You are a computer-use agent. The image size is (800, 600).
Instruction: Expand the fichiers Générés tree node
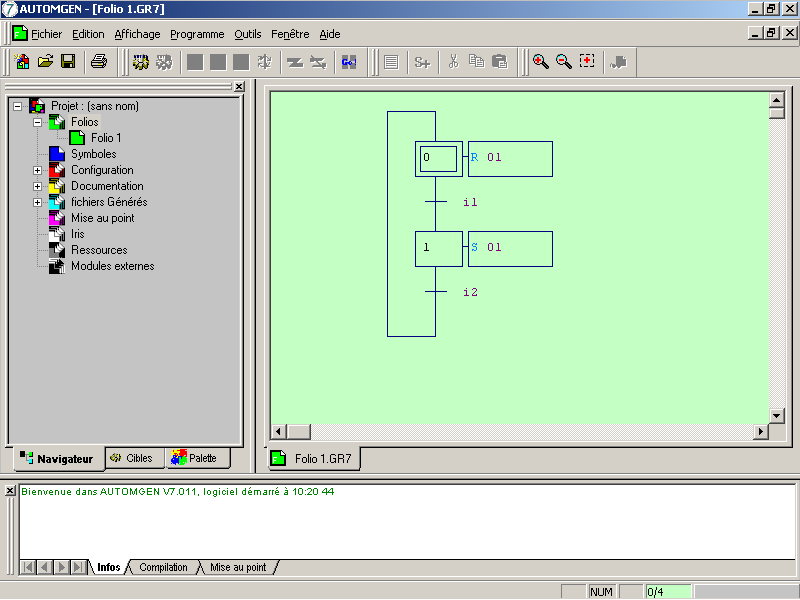point(38,202)
